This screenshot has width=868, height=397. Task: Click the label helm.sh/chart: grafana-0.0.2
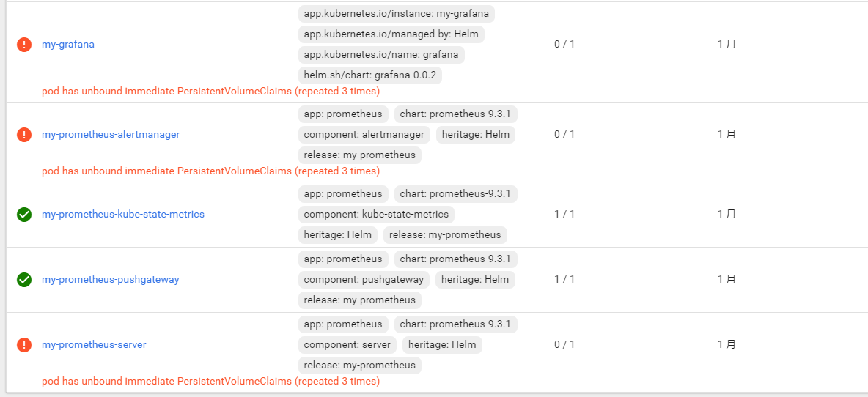coord(370,75)
